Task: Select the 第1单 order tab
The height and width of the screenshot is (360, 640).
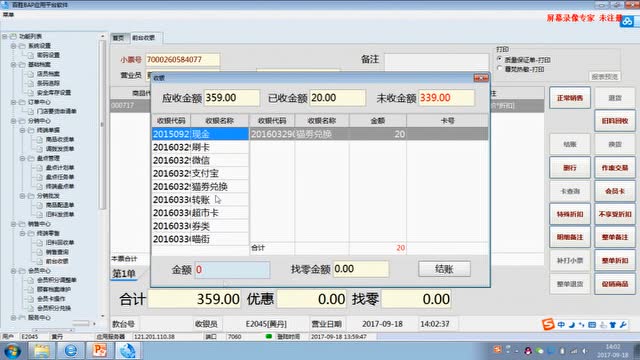Action: (124, 274)
